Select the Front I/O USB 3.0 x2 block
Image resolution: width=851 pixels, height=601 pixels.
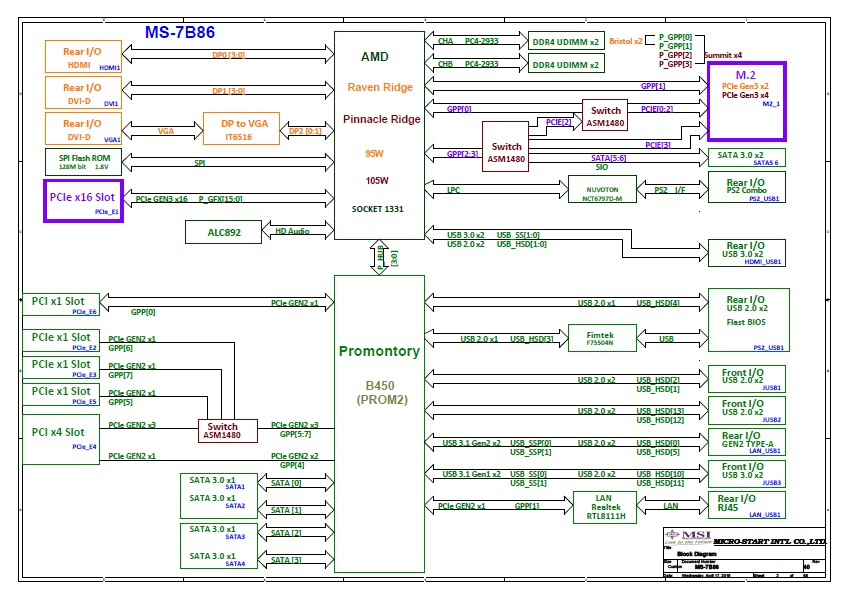click(x=746, y=473)
